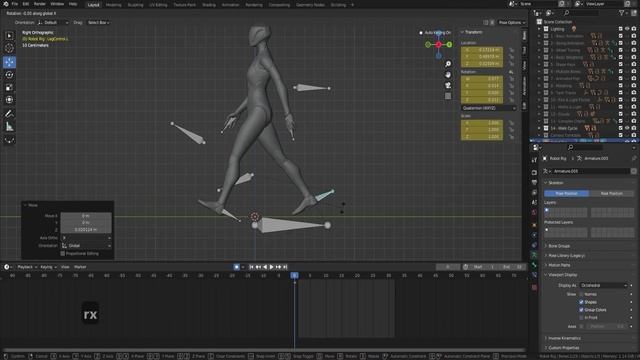Play the animation forward

coord(271,267)
